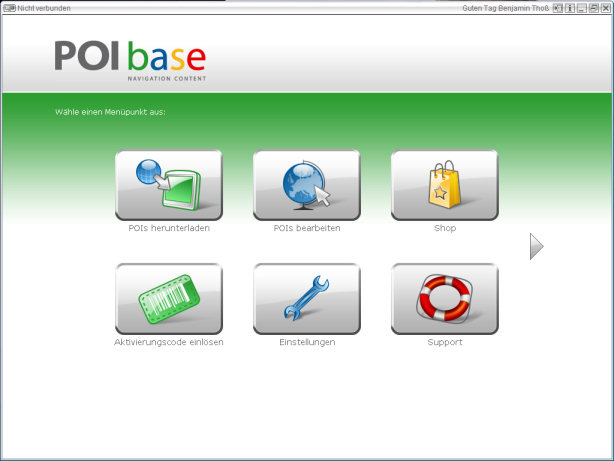Click the green barcode ticket icon

point(168,299)
